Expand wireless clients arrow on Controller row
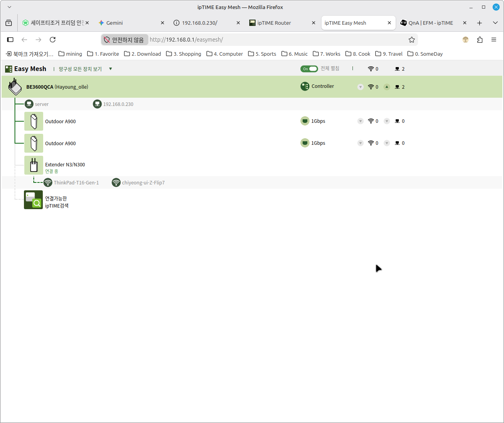This screenshot has width=504, height=423. coord(360,87)
